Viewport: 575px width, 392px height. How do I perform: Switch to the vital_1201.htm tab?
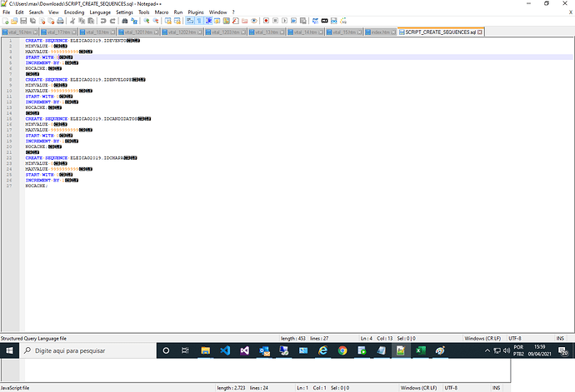[138, 32]
